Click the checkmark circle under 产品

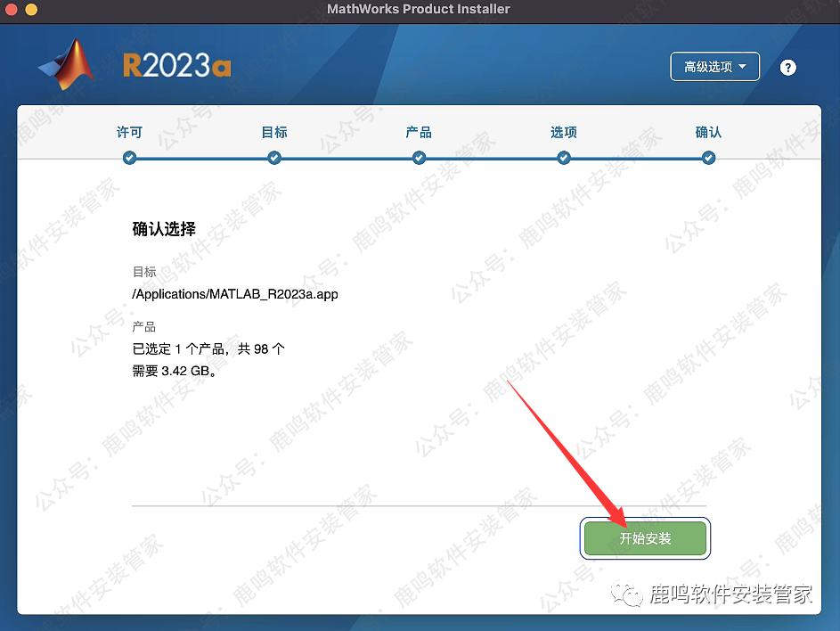(419, 158)
